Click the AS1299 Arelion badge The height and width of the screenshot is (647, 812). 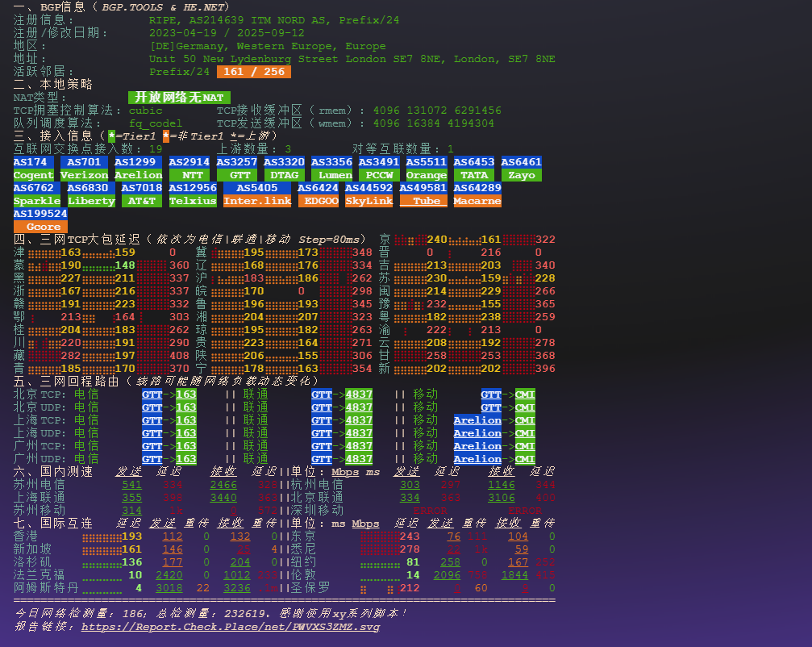click(137, 168)
